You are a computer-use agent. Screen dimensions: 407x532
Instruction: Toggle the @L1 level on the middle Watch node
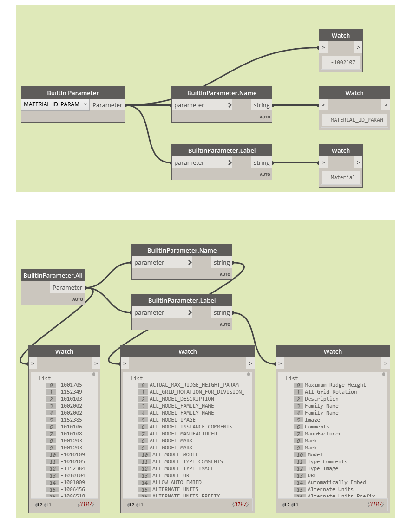pyautogui.click(x=139, y=505)
